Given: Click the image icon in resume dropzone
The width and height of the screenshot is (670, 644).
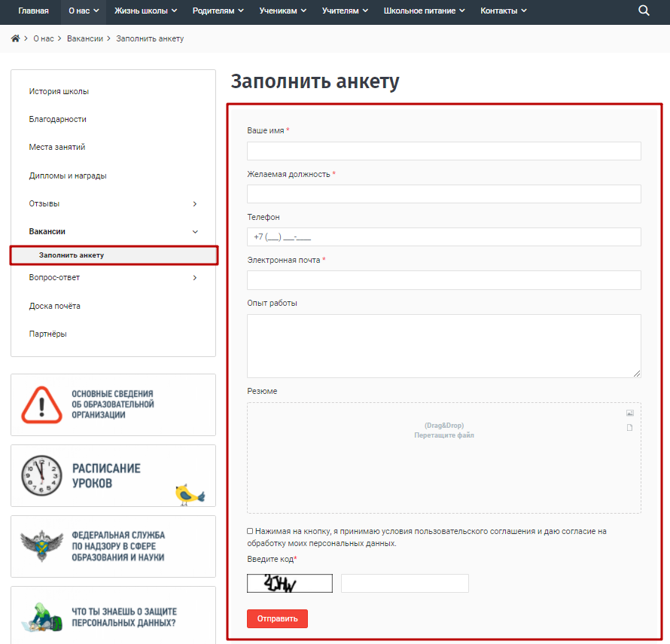Looking at the screenshot, I should (x=630, y=413).
